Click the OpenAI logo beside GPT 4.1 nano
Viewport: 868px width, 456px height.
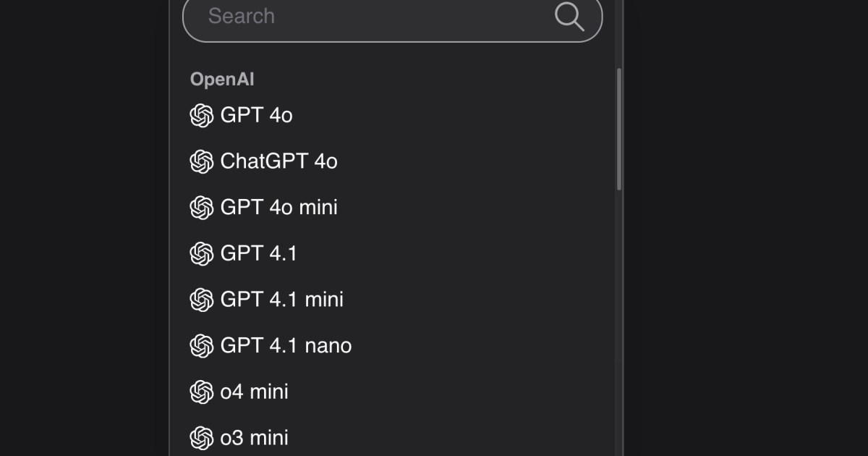click(x=201, y=346)
